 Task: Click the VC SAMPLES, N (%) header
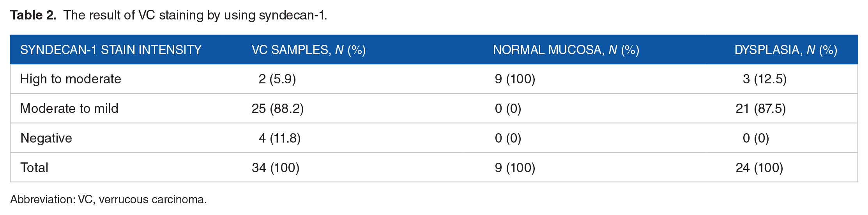coord(308,50)
